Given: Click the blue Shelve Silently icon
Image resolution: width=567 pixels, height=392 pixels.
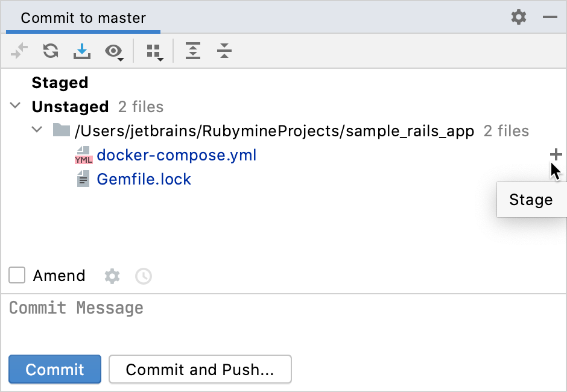Looking at the screenshot, I should 81,51.
